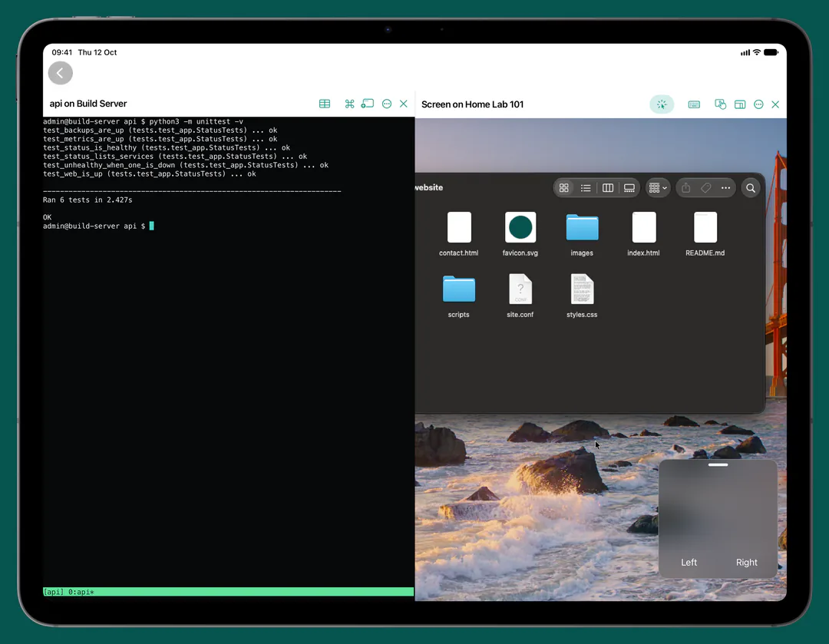Open the table panel icon in the terminal header
Viewport: 829px width, 644px height.
(x=325, y=104)
